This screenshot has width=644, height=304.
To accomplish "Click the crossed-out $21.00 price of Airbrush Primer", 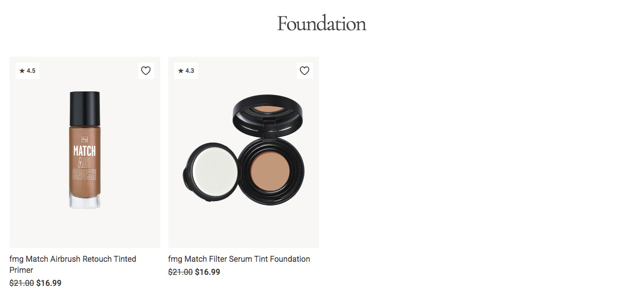I will click(22, 283).
